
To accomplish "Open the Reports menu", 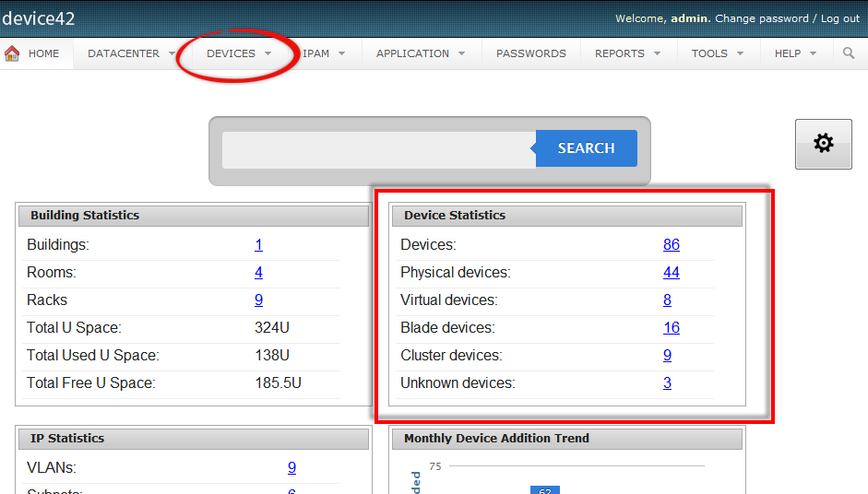I will [x=627, y=53].
